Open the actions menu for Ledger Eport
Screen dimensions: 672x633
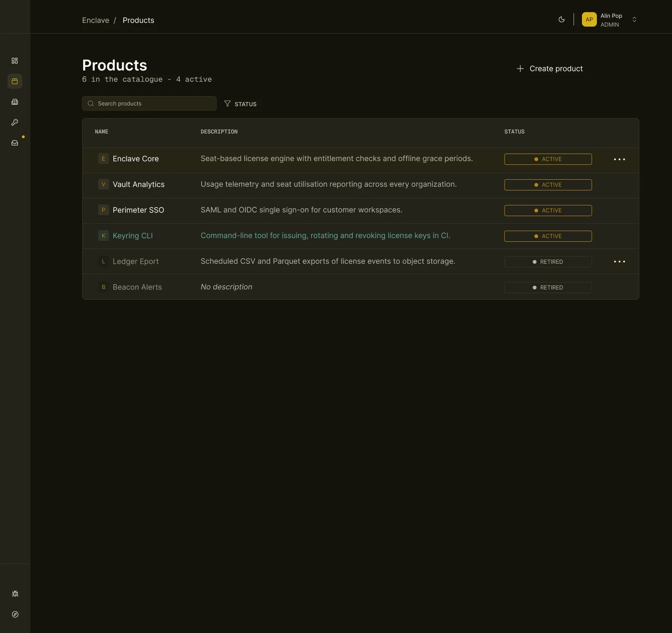point(619,261)
